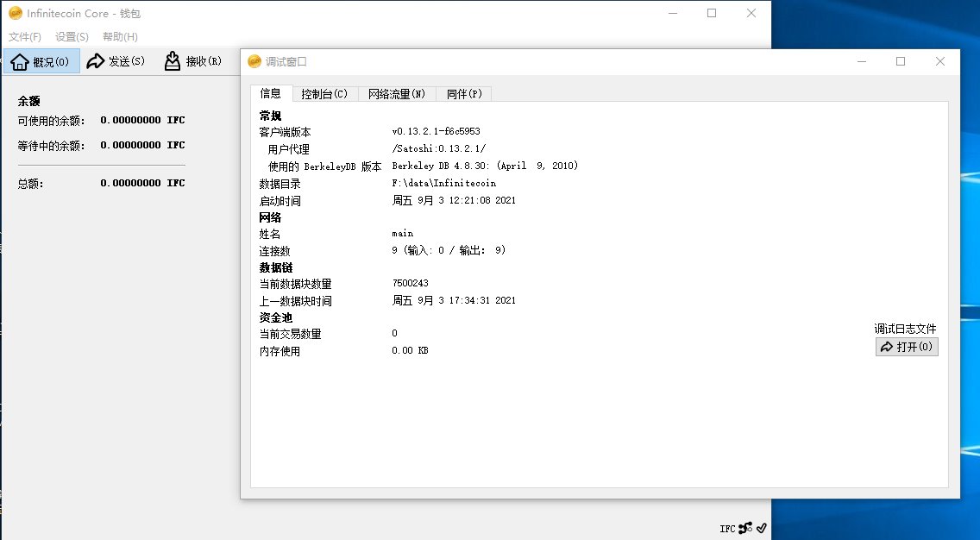Open the 文件(F) menu

[25, 37]
